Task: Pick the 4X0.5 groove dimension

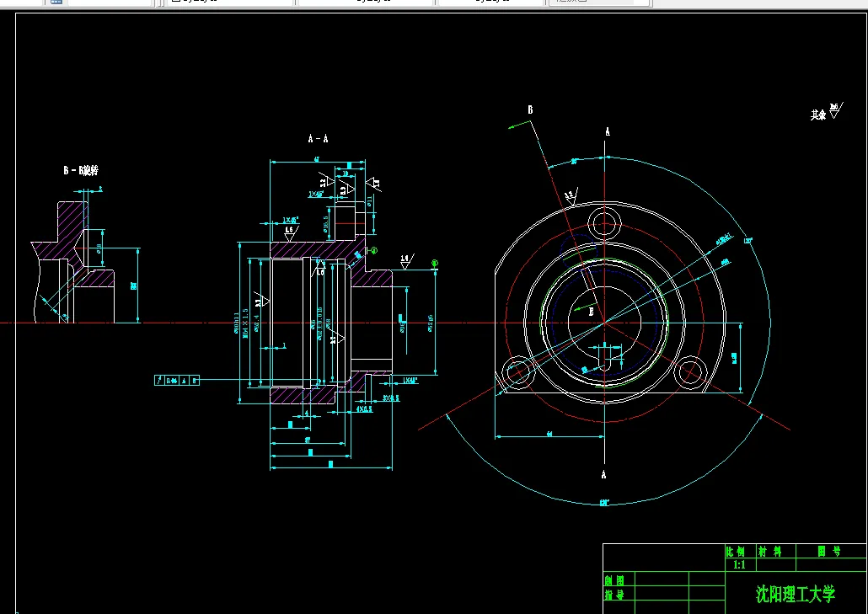Action: [364, 409]
